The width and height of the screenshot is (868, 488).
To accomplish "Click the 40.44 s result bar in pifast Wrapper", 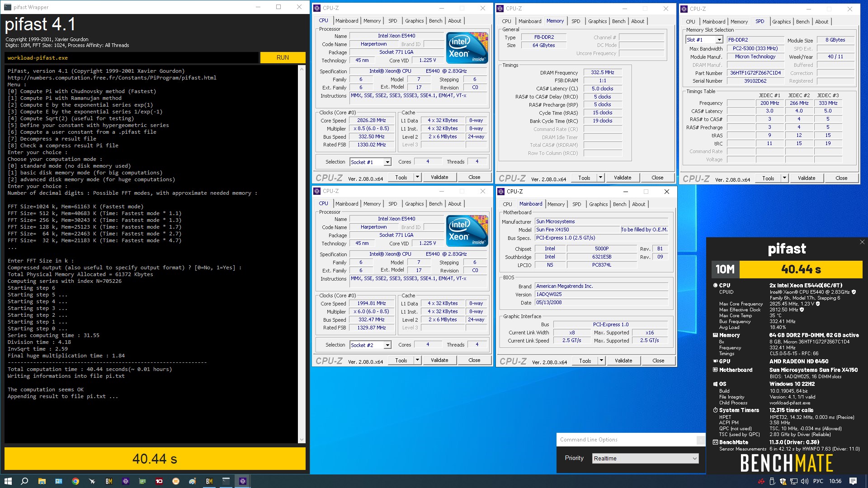I will point(155,459).
